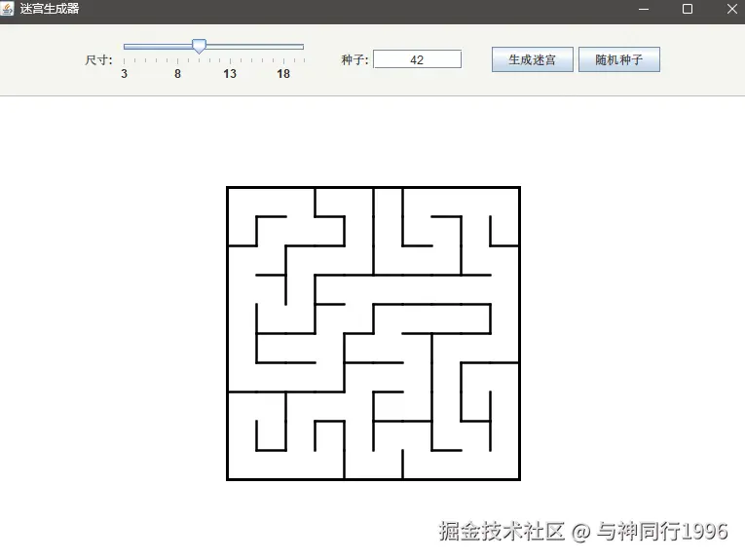Click the 生成迷宫 button
The width and height of the screenshot is (745, 560).
click(x=532, y=59)
